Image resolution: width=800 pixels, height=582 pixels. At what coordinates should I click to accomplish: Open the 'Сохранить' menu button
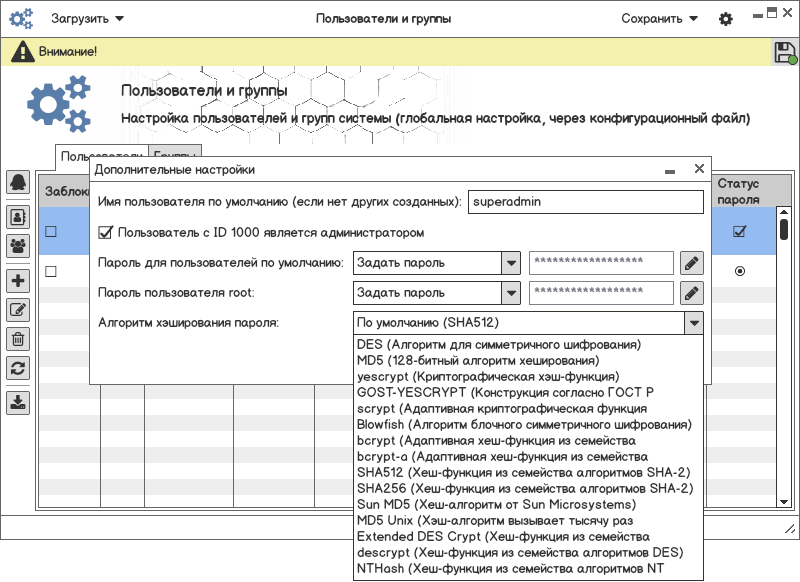tap(659, 19)
